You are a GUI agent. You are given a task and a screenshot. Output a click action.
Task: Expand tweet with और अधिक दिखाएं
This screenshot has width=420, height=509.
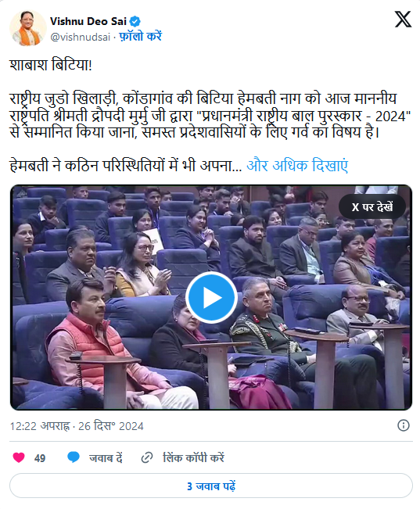[x=297, y=166]
